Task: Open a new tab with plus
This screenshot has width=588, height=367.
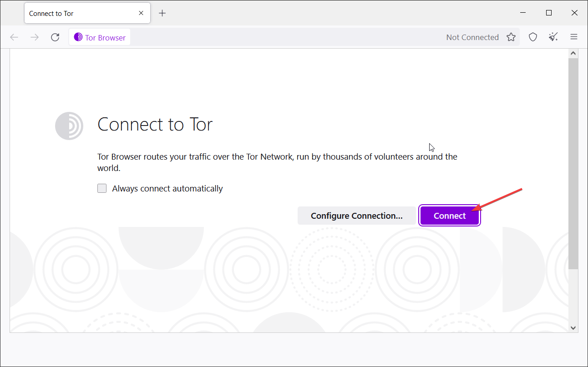Action: tap(162, 13)
